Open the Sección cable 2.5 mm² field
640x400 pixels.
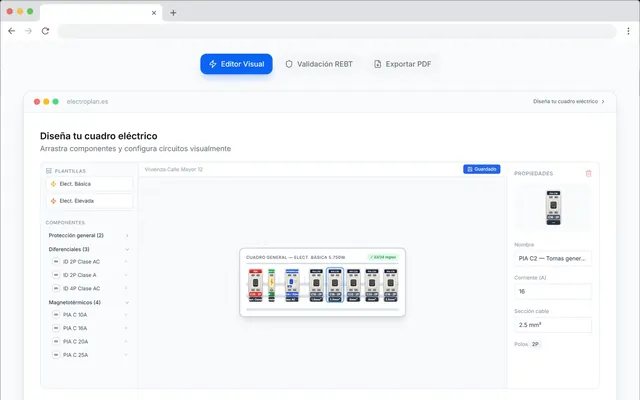tap(553, 325)
